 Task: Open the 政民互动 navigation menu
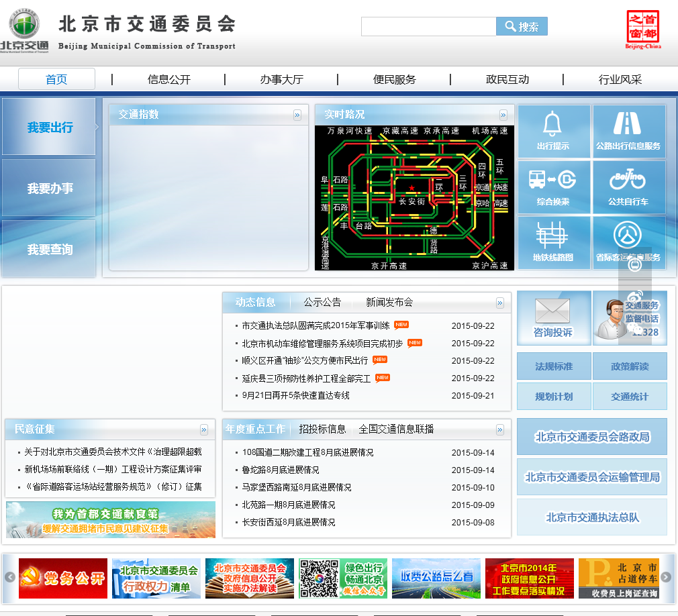coord(507,79)
